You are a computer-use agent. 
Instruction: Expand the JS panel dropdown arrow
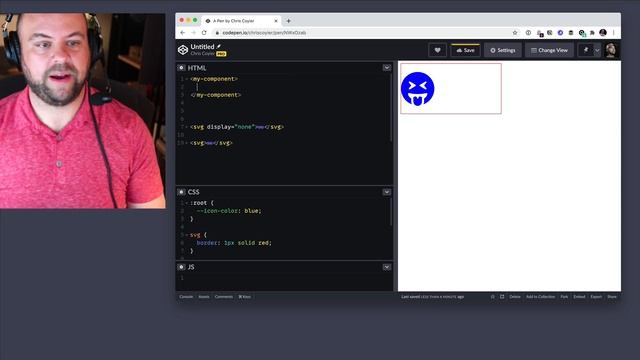[x=387, y=267]
